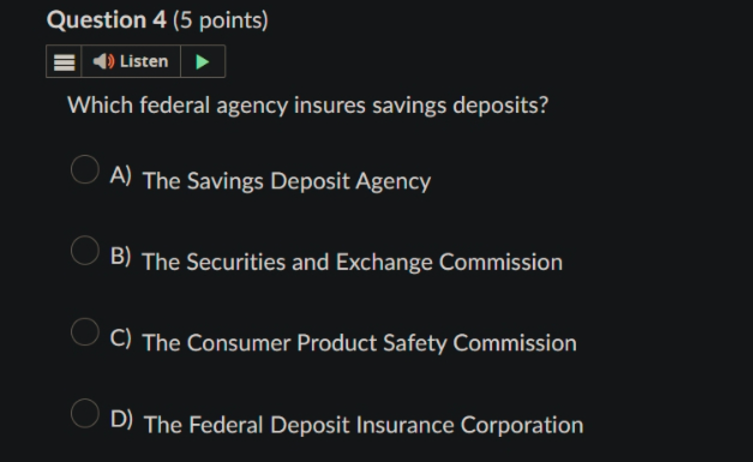Open the ReadSpeaker hamburger menu icon
753x462 pixels.
64,61
